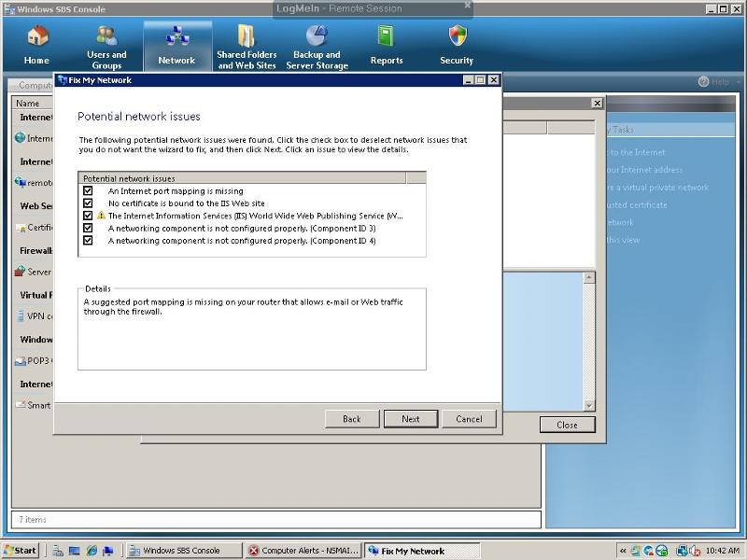Select the An Internet port mapping is missing row
Viewport: 747px width, 560px height.
(252, 190)
